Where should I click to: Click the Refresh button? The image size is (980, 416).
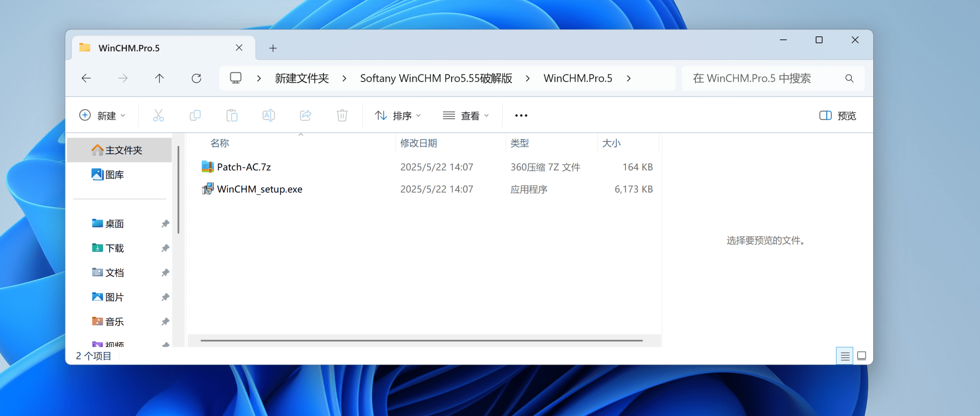[x=196, y=78]
